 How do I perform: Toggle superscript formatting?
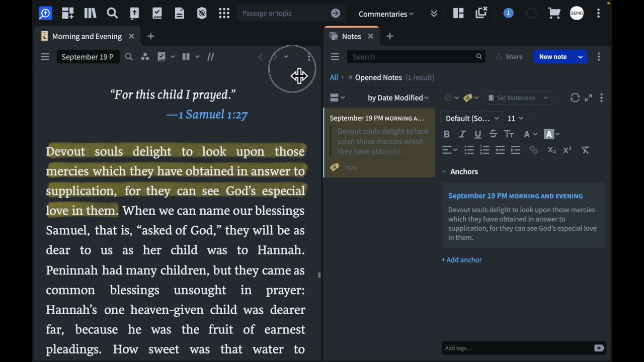click(x=567, y=150)
